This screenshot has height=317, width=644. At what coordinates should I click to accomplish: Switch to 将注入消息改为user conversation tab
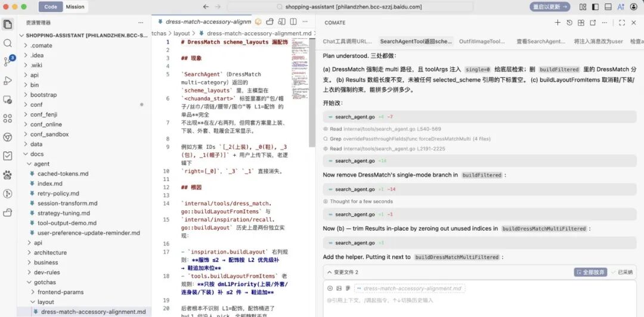(599, 42)
